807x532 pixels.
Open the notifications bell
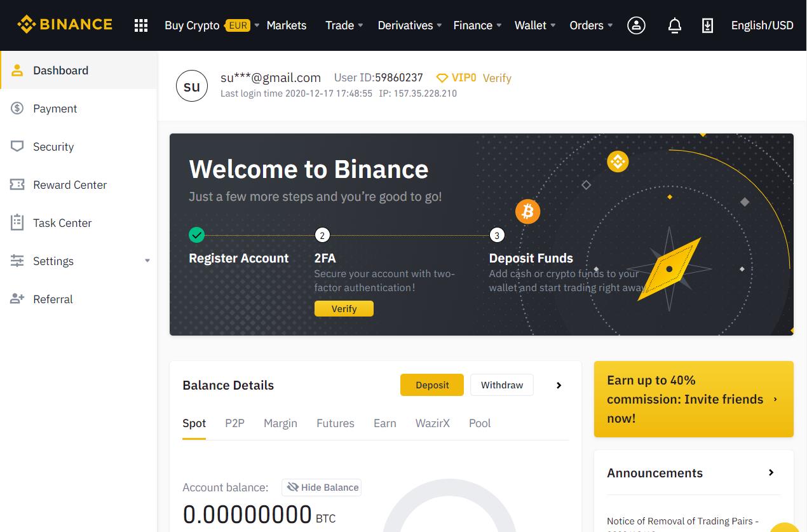[675, 25]
